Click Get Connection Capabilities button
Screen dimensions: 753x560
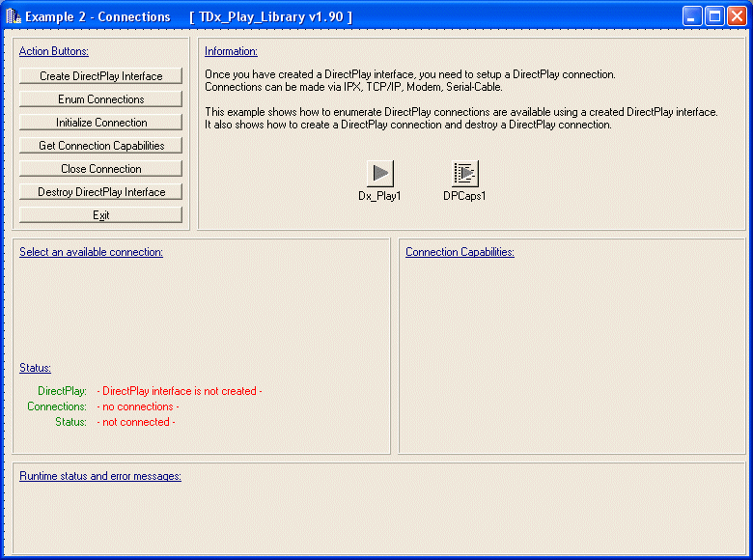(x=100, y=145)
